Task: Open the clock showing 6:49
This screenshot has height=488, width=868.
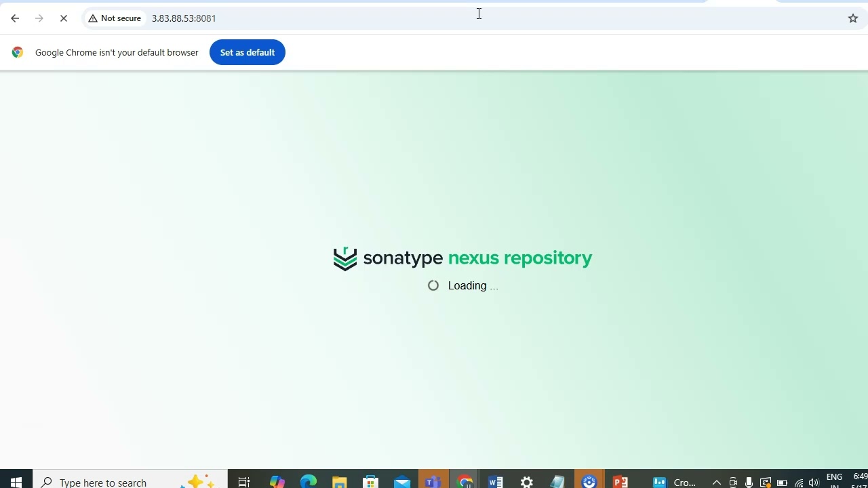Action: [860, 477]
